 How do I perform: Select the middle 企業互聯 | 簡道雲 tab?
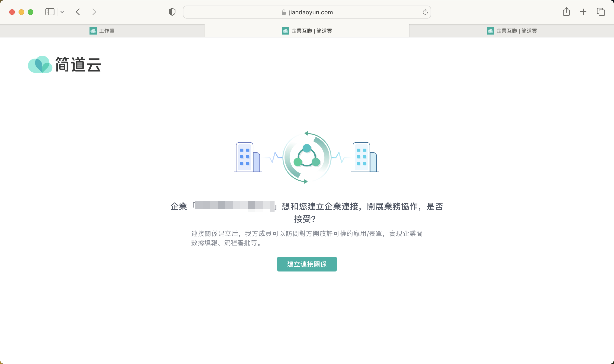click(x=307, y=31)
